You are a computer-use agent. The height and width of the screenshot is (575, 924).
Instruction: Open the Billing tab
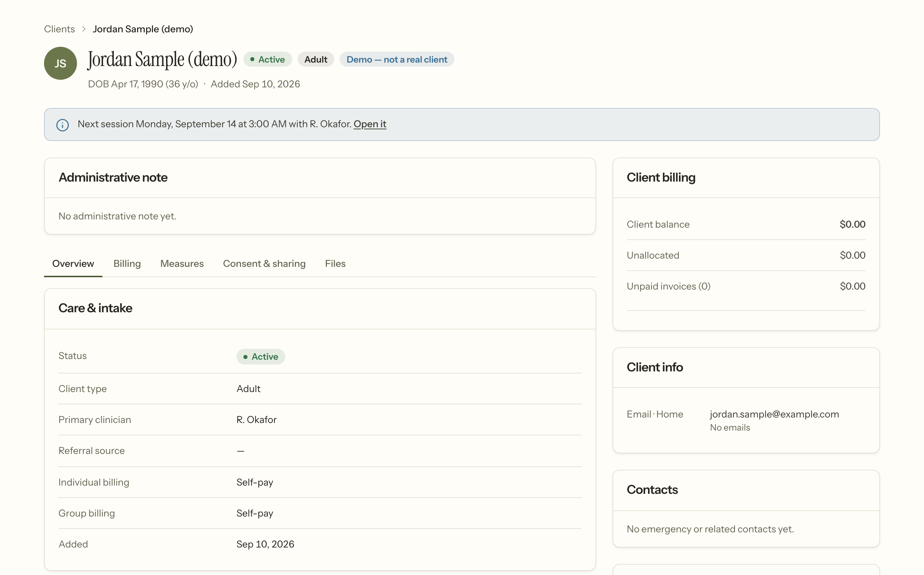[127, 263]
